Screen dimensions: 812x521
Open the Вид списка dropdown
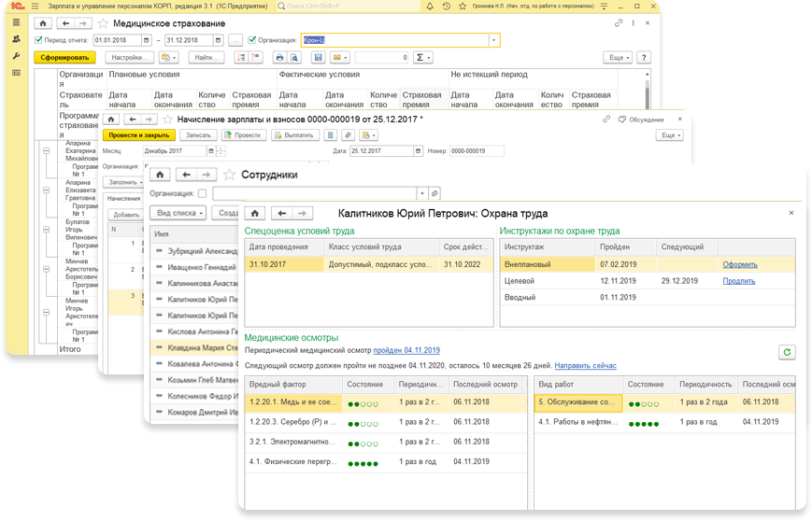coord(178,213)
